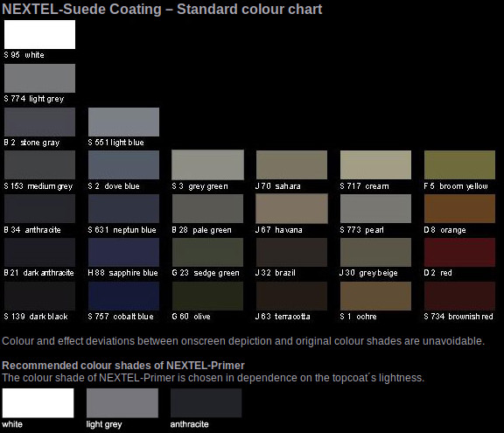Viewport: 504px width, 433px height.
Task: Click the 'B 34 anthracite' label
Action: (x=32, y=230)
